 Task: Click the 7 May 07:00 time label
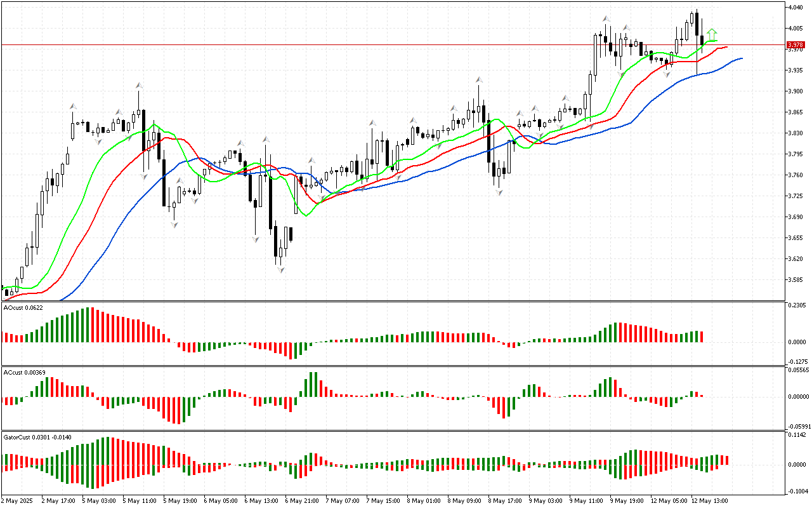tap(343, 500)
